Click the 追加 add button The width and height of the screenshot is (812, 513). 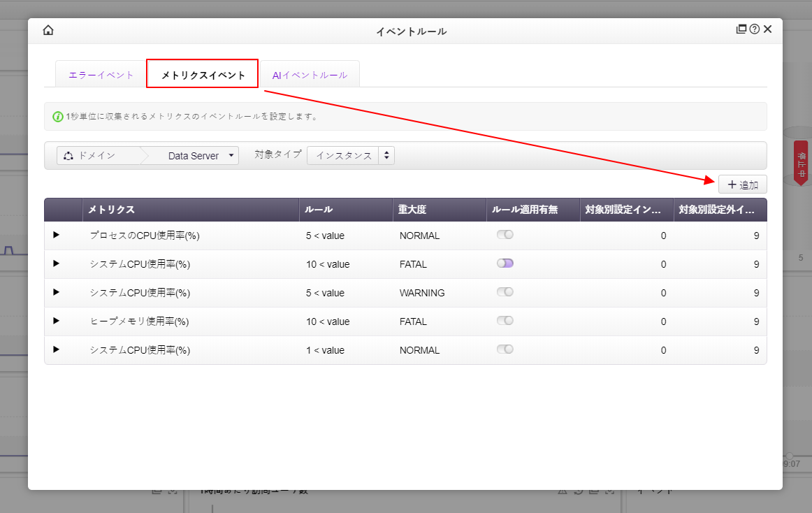tap(743, 185)
